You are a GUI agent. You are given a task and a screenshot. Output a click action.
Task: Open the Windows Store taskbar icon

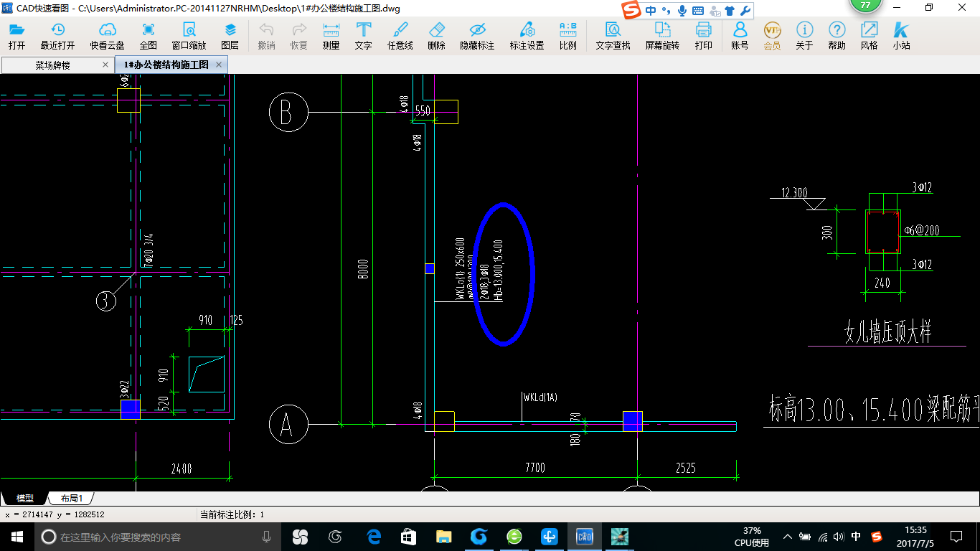(408, 537)
